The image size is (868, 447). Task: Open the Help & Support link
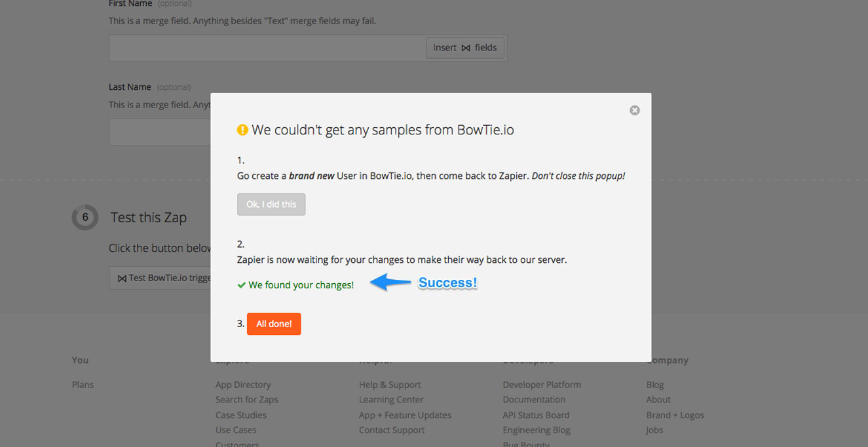(390, 385)
